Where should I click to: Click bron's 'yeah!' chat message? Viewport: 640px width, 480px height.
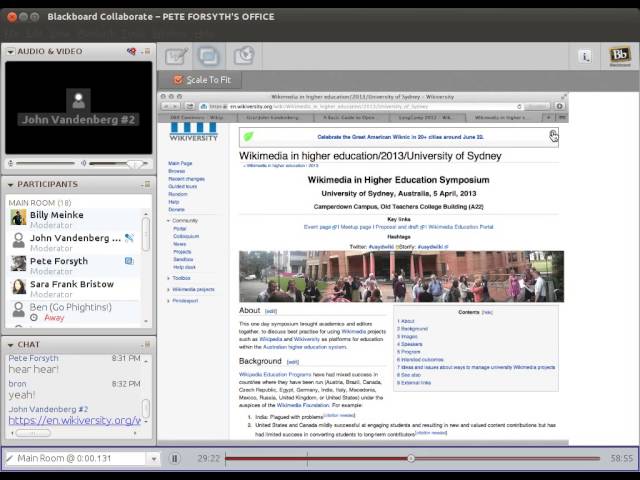pyautogui.click(x=22, y=395)
